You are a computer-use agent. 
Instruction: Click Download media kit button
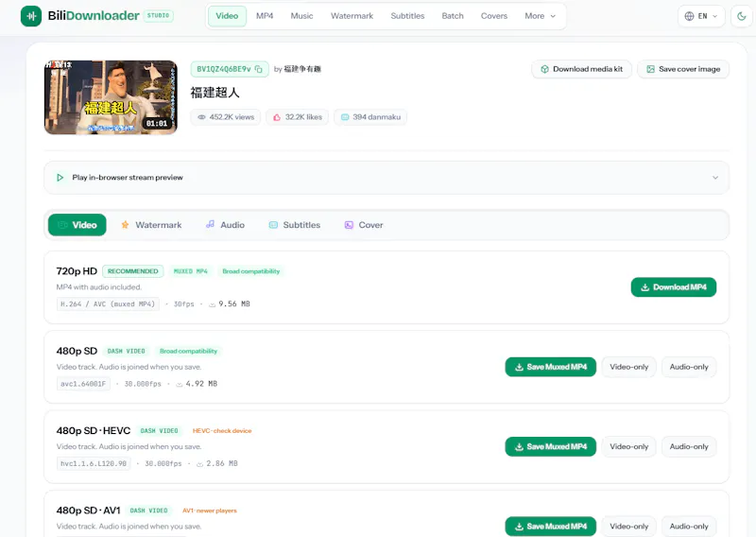(x=581, y=69)
